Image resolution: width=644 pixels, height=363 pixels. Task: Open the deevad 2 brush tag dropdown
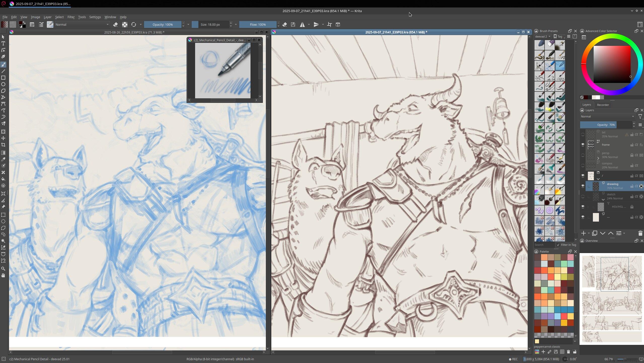(x=543, y=37)
